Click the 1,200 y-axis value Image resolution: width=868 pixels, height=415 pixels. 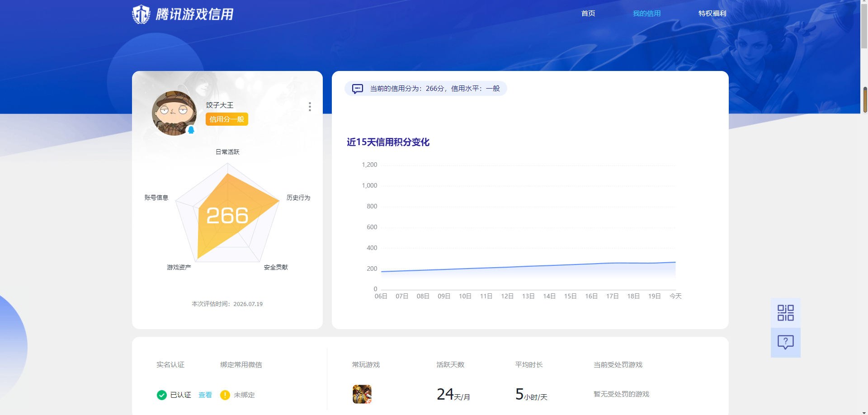pos(369,165)
